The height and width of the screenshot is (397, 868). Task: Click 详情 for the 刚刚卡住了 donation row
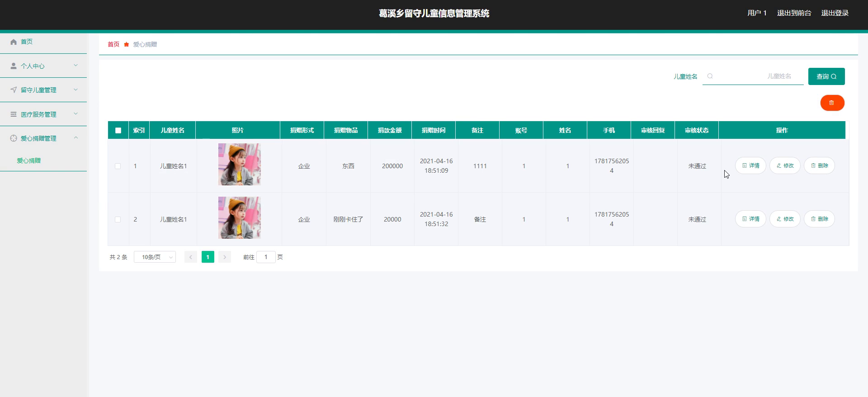pos(750,219)
